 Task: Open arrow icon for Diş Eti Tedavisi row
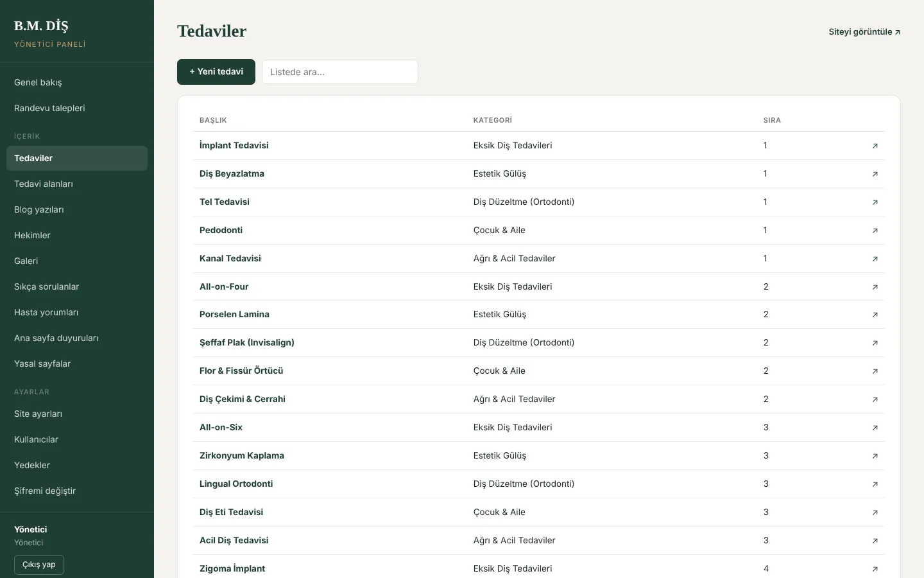[875, 512]
